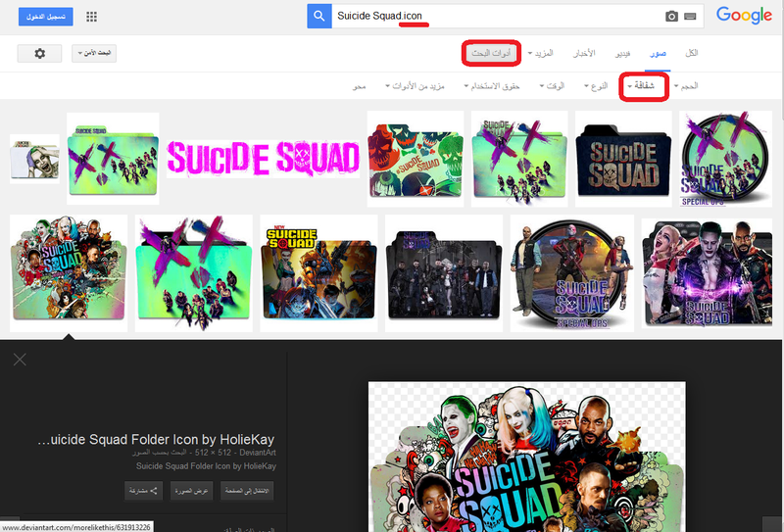Viewport: 784px width, 532px height.
Task: Click the Google logo
Action: [744, 16]
